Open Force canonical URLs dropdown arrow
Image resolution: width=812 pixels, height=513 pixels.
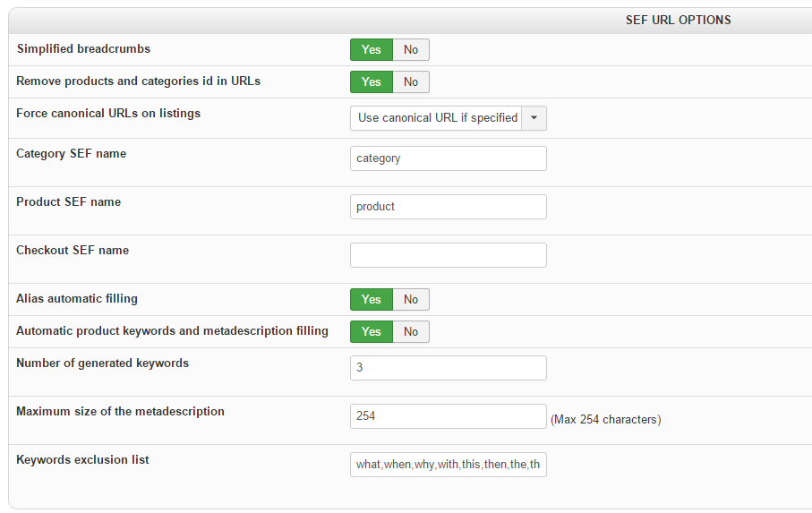tap(534, 118)
